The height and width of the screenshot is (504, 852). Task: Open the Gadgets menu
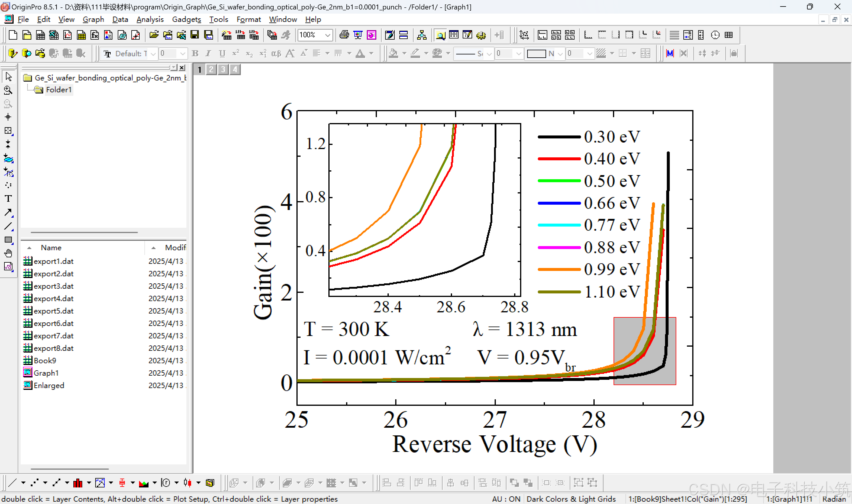pos(186,19)
